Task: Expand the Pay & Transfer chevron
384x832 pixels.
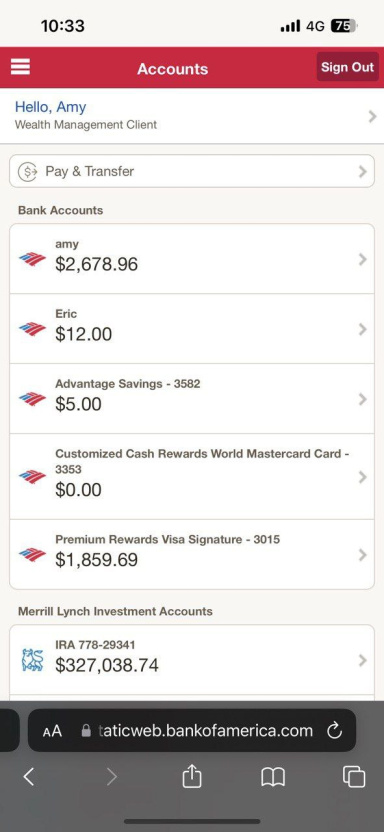Action: 363,171
